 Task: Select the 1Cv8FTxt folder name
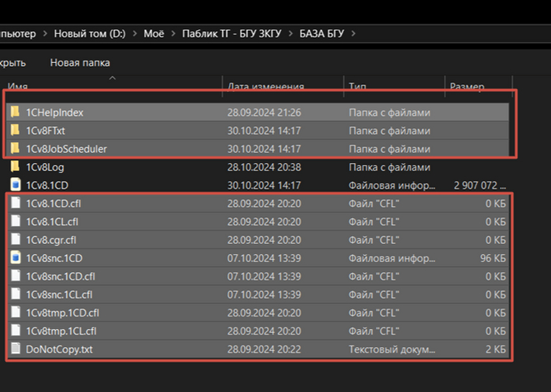(x=46, y=131)
